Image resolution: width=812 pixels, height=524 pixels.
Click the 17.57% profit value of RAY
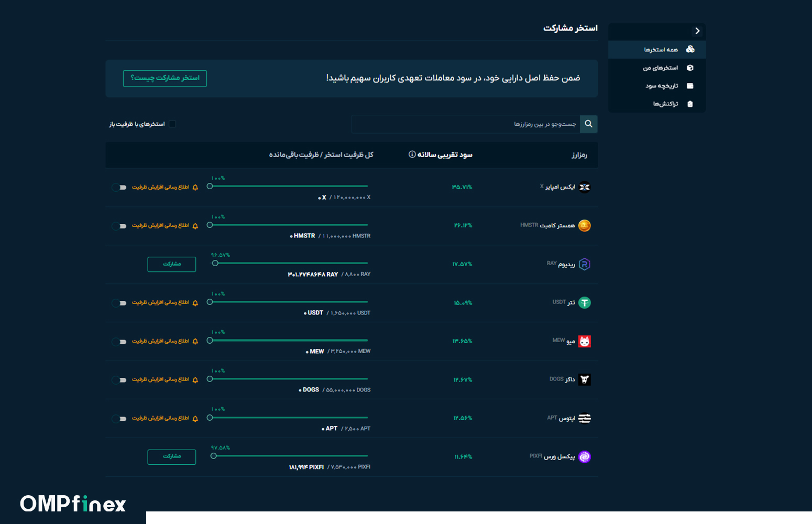tap(462, 264)
